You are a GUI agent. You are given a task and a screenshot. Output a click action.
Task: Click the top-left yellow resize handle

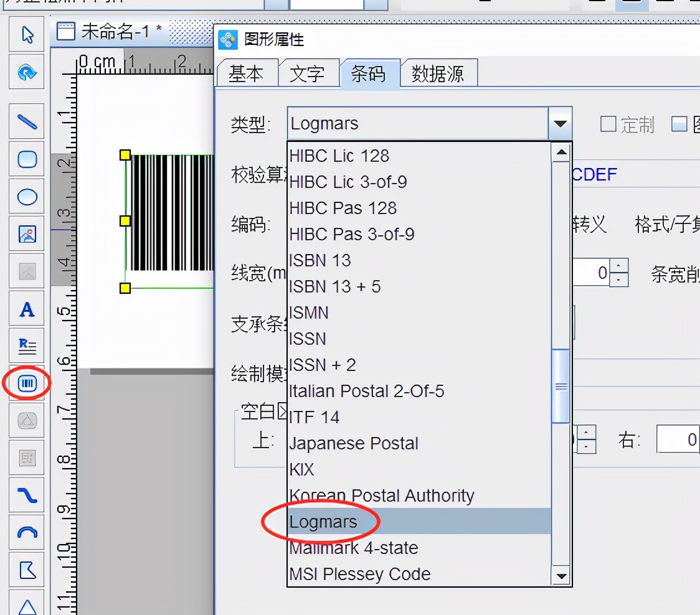point(125,155)
